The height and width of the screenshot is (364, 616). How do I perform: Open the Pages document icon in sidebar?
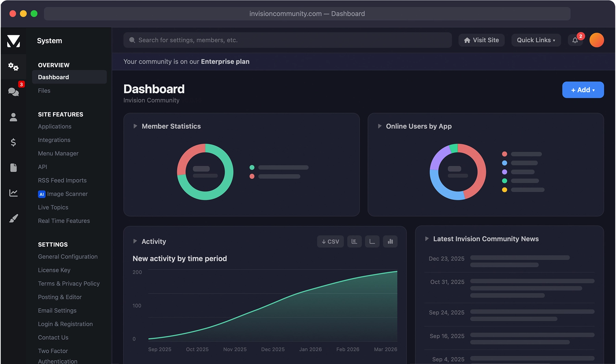(x=13, y=167)
